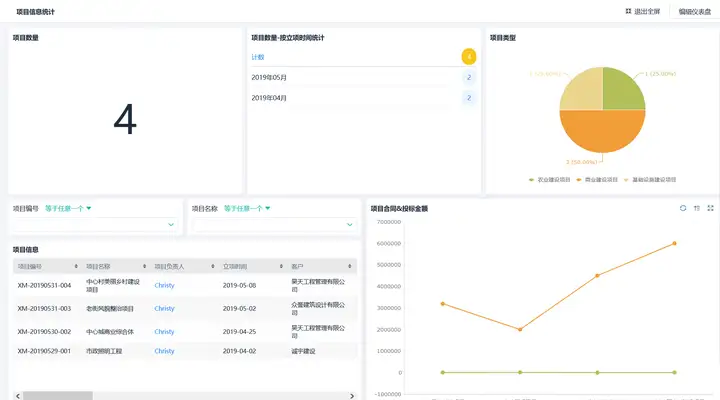The image size is (720, 400).
Task: Select project number XM-20190531-004
Action: 44,285
